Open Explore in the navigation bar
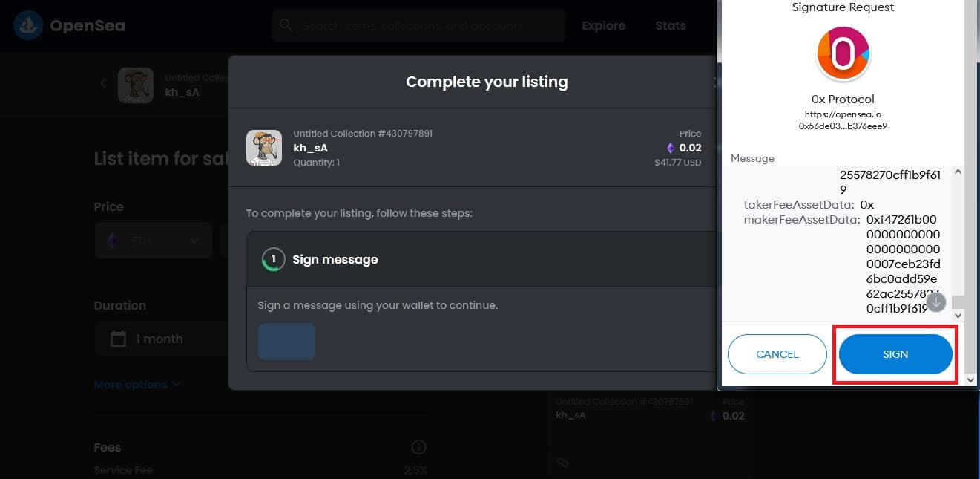Image resolution: width=980 pixels, height=479 pixels. [x=603, y=26]
